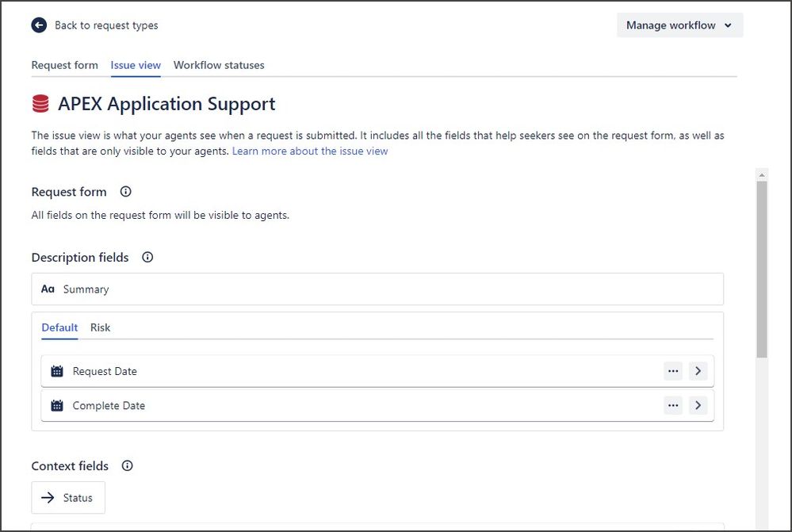The image size is (792, 532).
Task: Select the Default tab
Action: [x=59, y=327]
